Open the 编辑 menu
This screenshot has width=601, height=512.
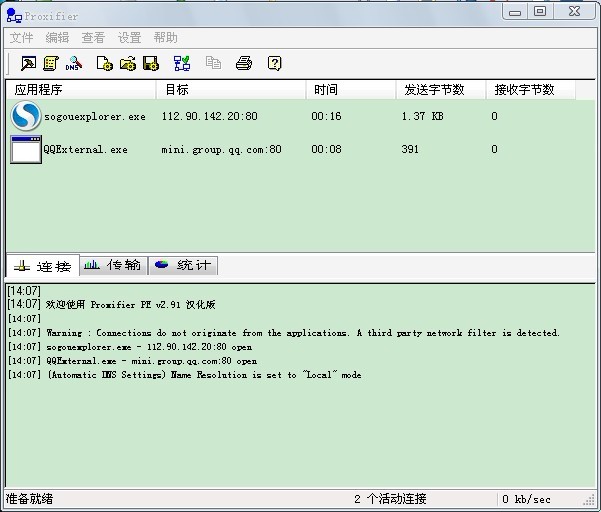57,38
